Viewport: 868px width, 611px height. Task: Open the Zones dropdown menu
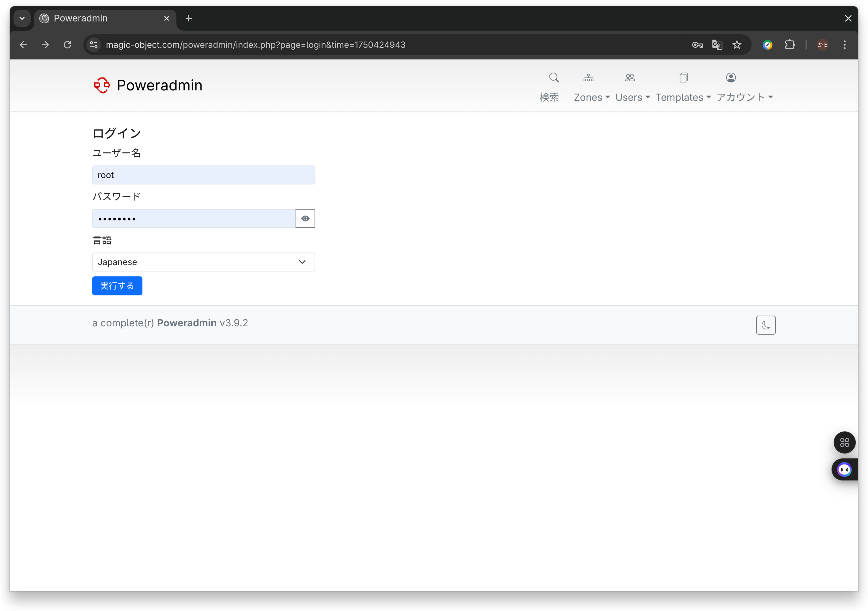[x=592, y=97]
